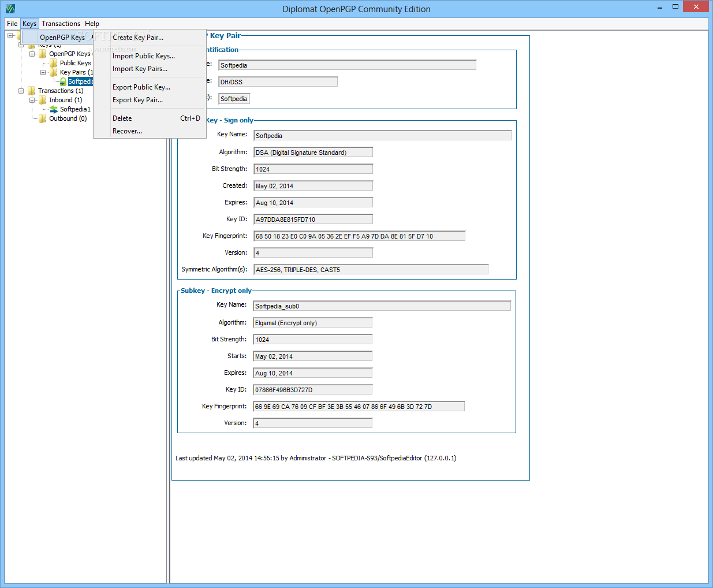Image resolution: width=713 pixels, height=588 pixels.
Task: Click the Sign key Bit Strength field
Action: 313,169
